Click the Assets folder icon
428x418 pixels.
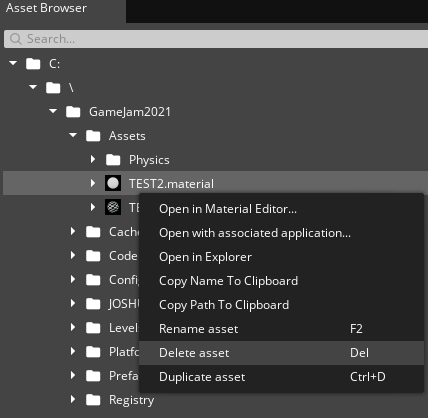click(x=93, y=136)
